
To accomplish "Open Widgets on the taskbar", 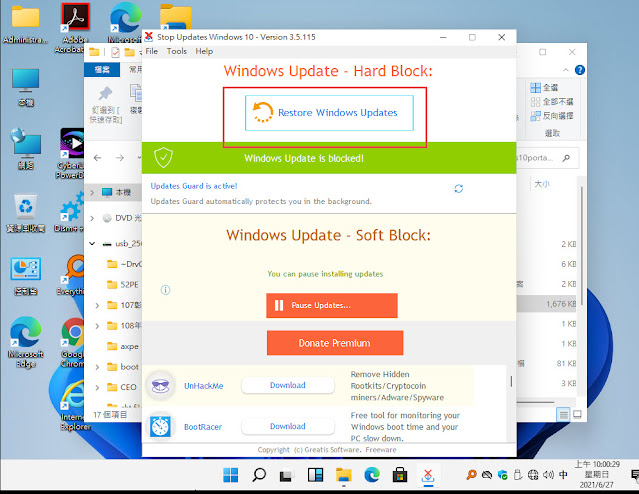I will point(315,475).
